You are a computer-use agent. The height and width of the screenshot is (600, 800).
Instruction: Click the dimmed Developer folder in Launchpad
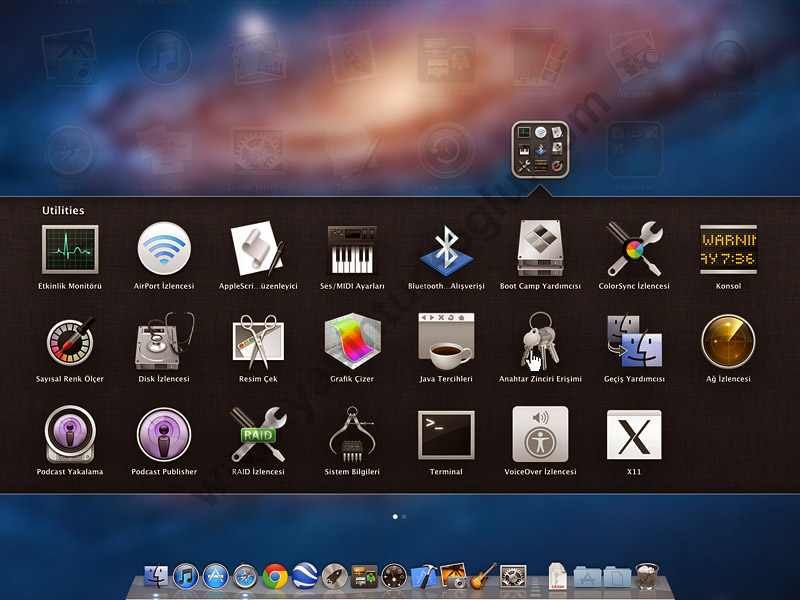(x=634, y=150)
